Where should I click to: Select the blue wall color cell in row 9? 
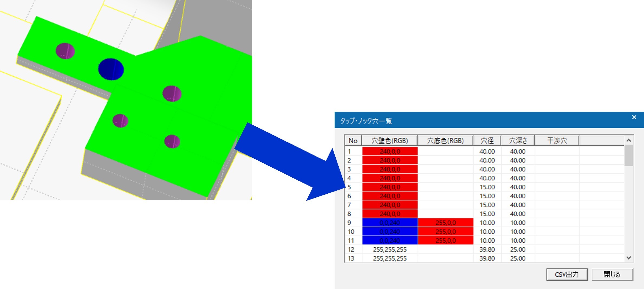click(390, 223)
